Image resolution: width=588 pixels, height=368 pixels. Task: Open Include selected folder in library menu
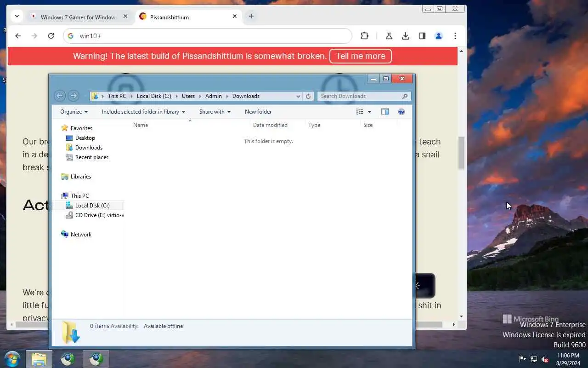tap(143, 112)
